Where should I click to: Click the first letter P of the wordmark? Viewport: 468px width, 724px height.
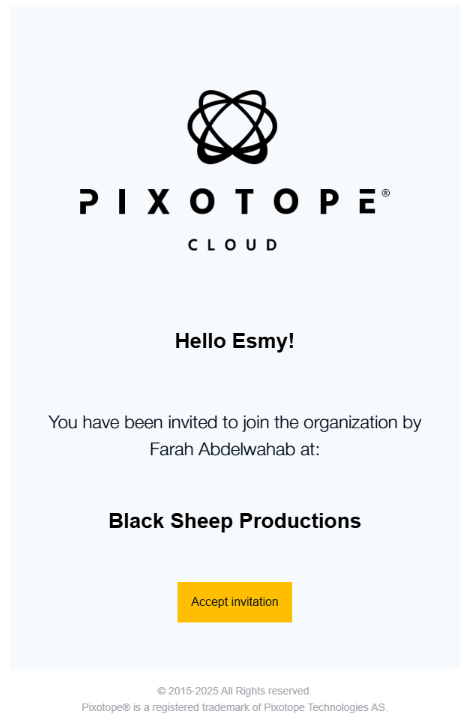pyautogui.click(x=89, y=201)
